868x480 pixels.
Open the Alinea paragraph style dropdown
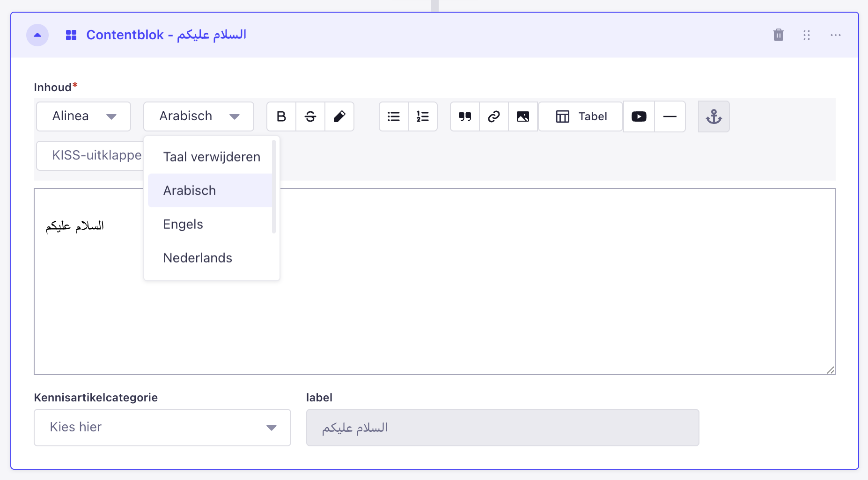tap(84, 116)
